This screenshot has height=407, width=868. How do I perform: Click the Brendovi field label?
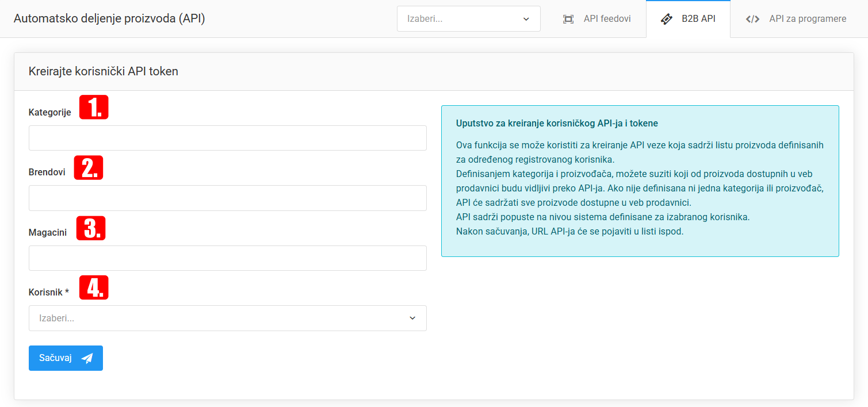click(x=47, y=172)
